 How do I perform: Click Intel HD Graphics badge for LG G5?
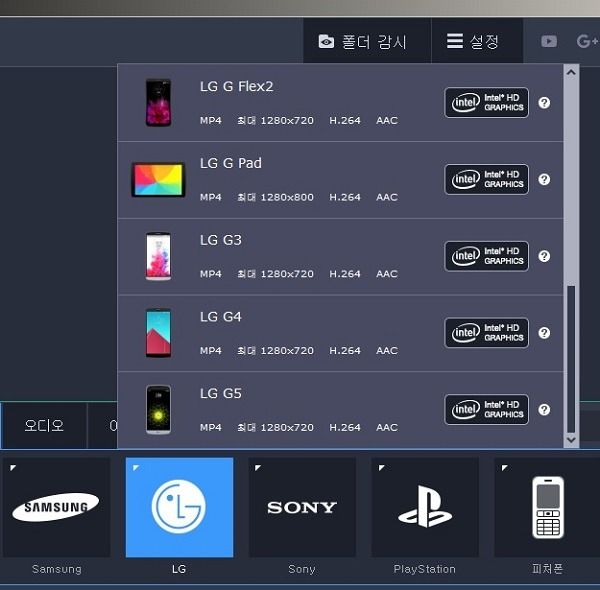coord(486,409)
